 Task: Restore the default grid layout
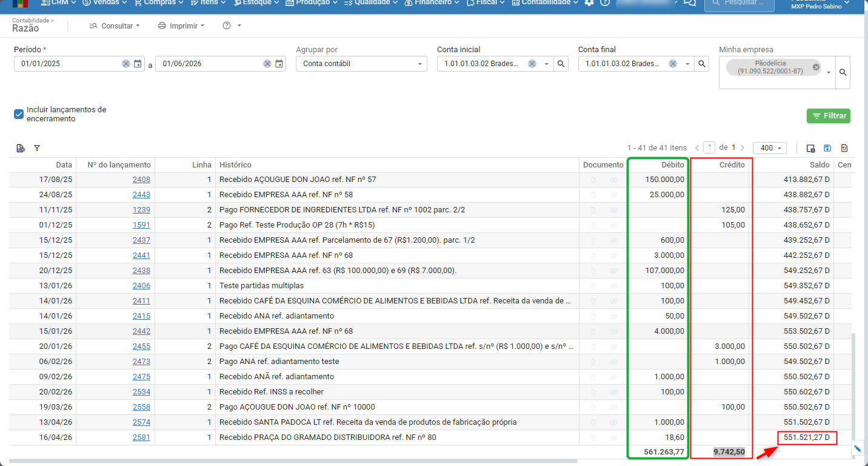coord(844,148)
